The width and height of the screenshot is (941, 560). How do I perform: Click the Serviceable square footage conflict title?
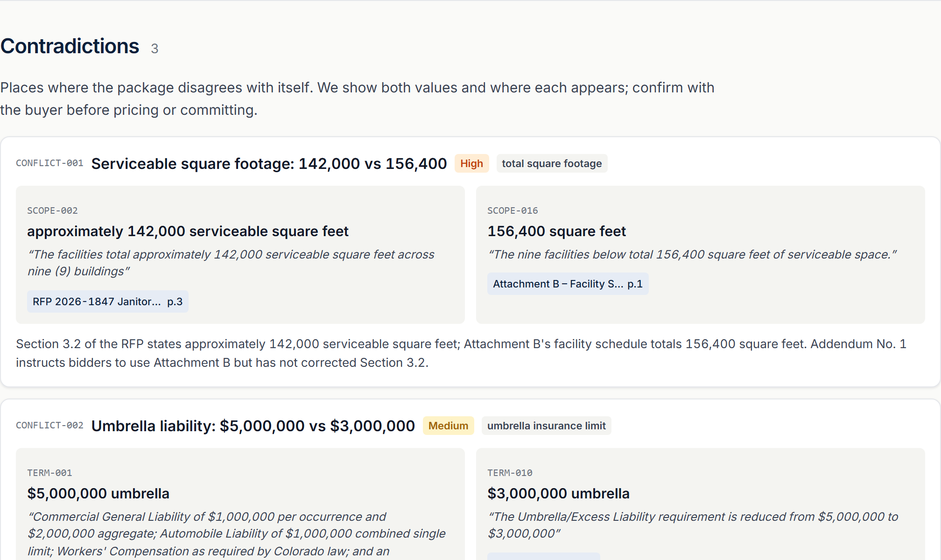[x=269, y=164]
